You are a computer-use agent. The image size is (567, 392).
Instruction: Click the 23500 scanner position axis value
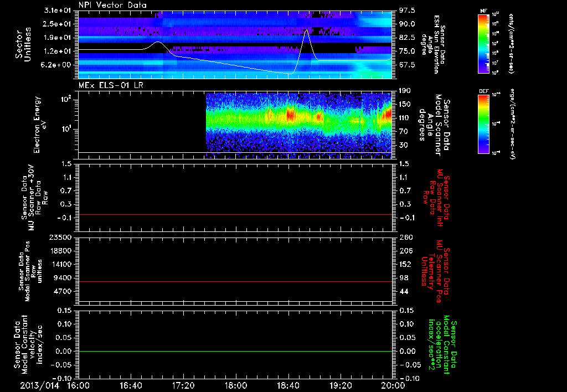point(61,238)
